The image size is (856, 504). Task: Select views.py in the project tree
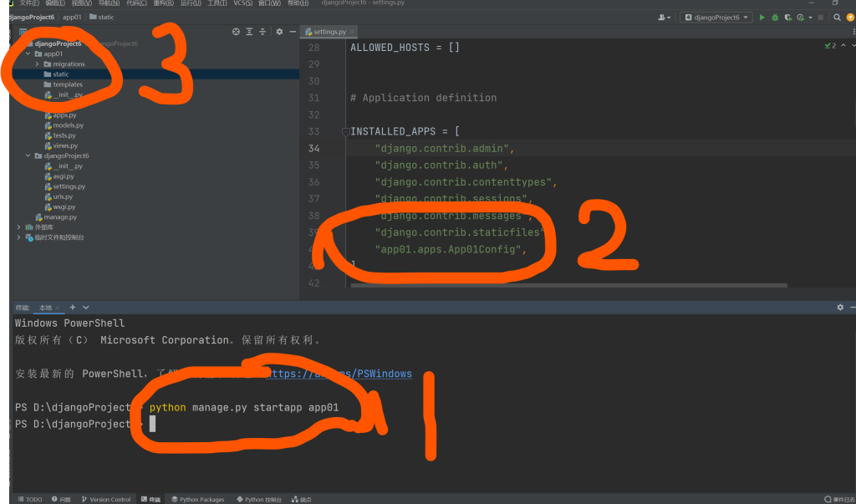coord(64,145)
